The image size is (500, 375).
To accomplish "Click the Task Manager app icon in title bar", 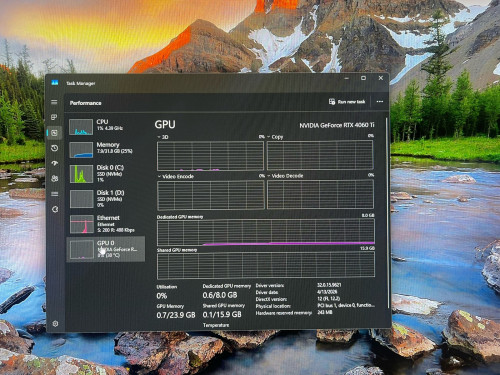I will point(55,82).
